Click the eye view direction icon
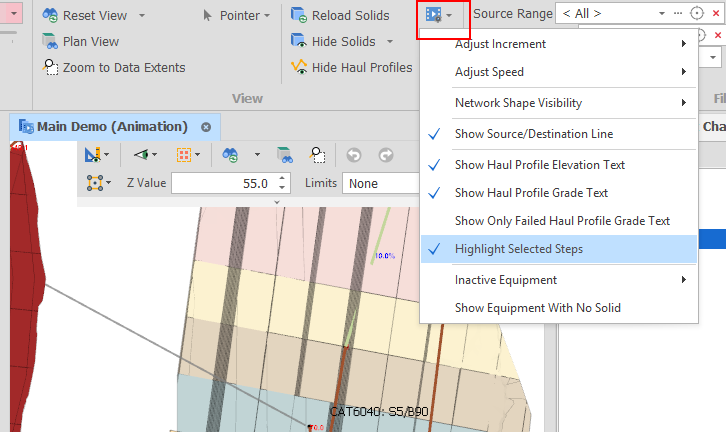 [141, 154]
